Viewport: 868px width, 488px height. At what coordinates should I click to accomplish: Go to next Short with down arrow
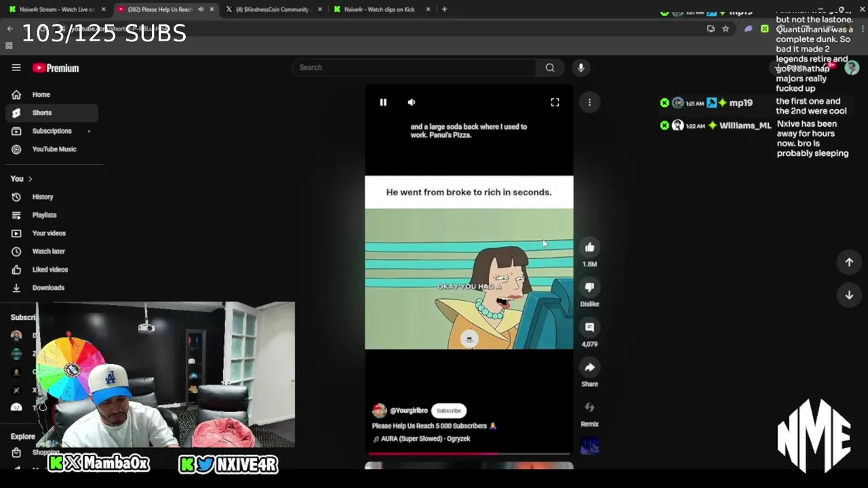tap(849, 295)
